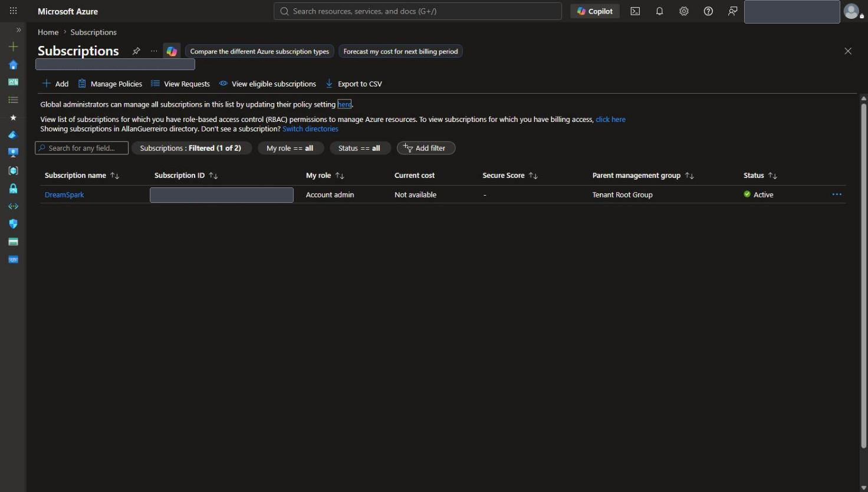868x492 pixels.
Task: Open Subscriptions Filtered (1 of 2) filter
Action: click(x=191, y=148)
